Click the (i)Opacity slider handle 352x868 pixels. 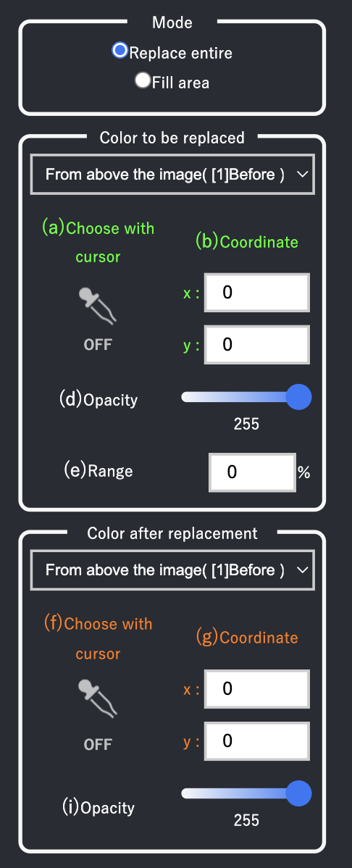(300, 793)
